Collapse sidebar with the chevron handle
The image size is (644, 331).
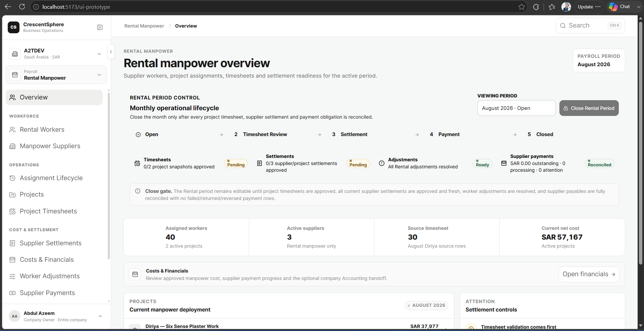tap(111, 52)
